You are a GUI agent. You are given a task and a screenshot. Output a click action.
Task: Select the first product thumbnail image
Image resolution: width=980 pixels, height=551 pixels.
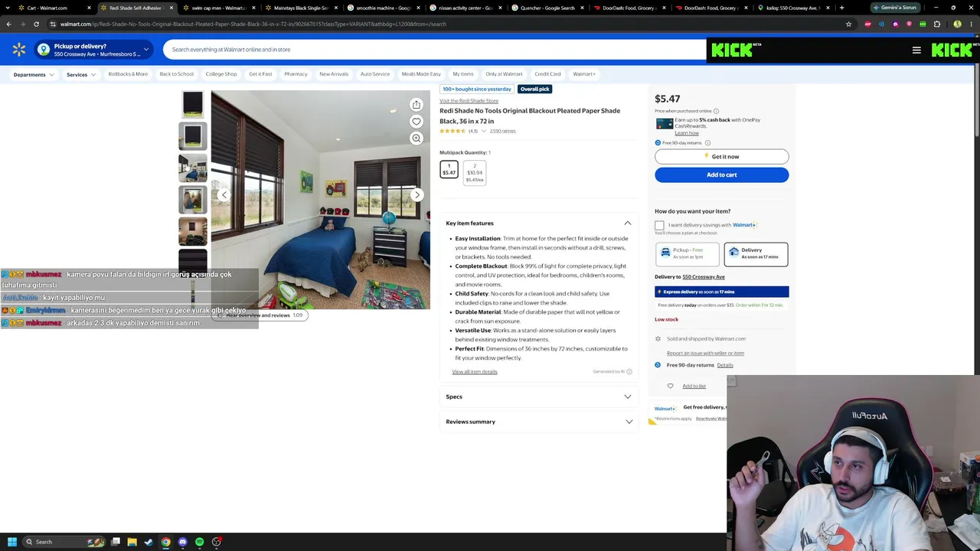(193, 104)
